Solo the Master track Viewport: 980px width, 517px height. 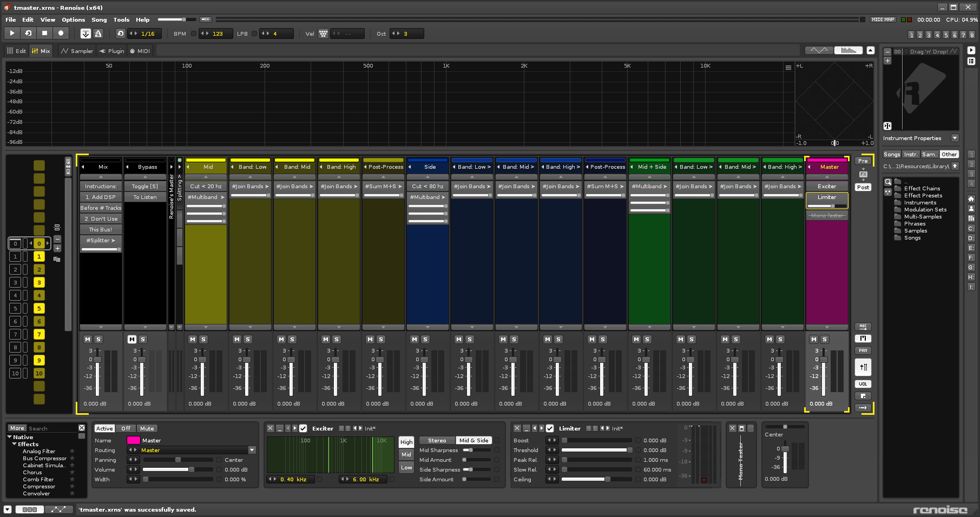click(x=824, y=339)
